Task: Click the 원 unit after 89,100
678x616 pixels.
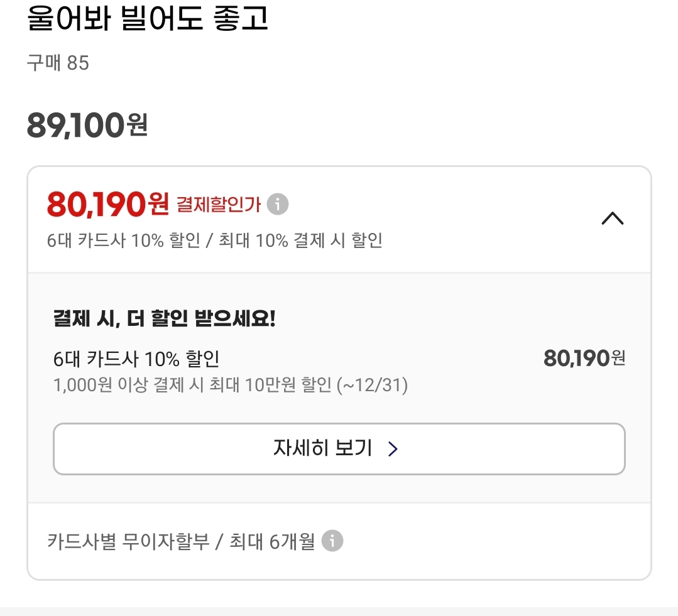Action: click(137, 126)
